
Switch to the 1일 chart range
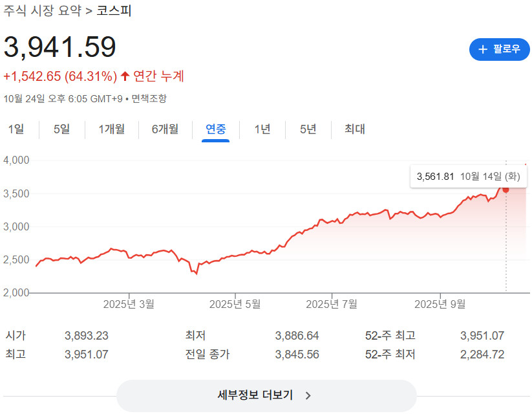point(16,129)
